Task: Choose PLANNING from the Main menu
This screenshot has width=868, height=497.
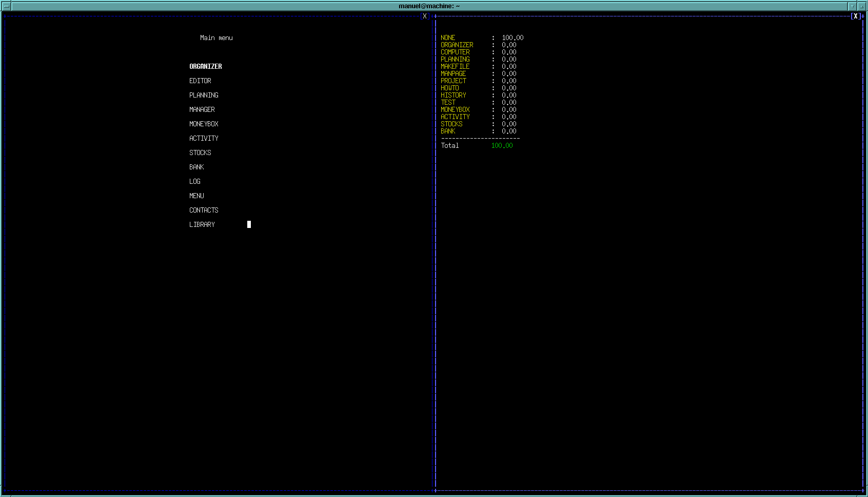Action: coord(204,95)
